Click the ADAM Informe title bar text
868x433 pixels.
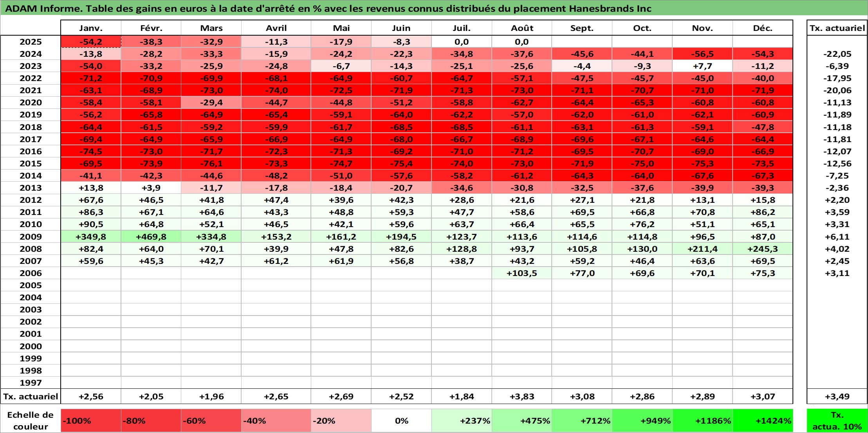click(328, 8)
